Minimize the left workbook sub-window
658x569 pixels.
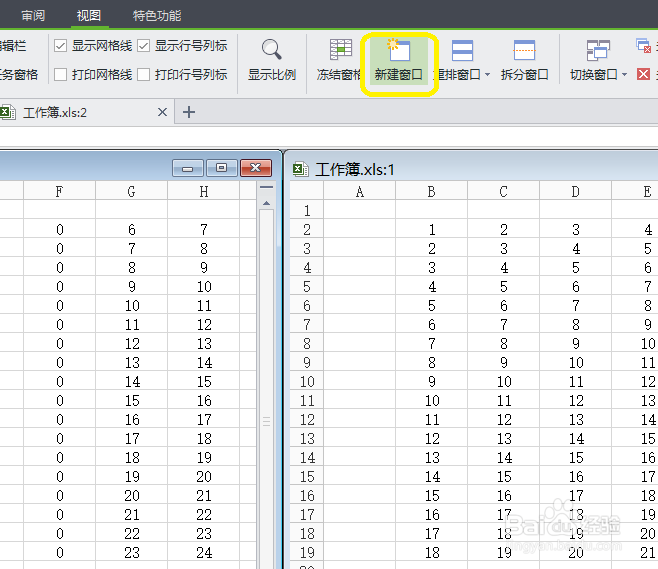click(188, 168)
